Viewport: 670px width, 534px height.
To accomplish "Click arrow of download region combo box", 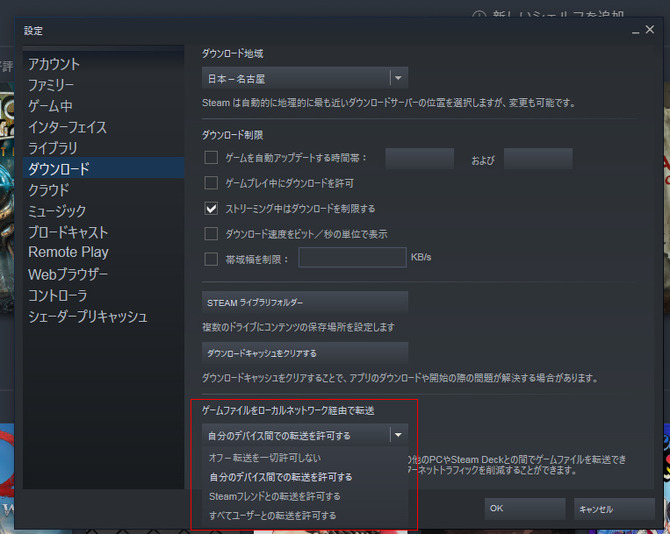I will pos(398,78).
